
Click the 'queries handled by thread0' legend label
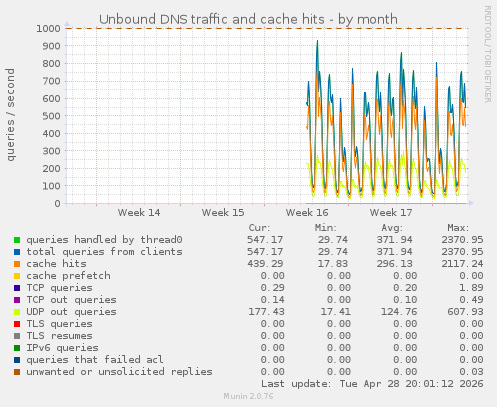click(104, 240)
